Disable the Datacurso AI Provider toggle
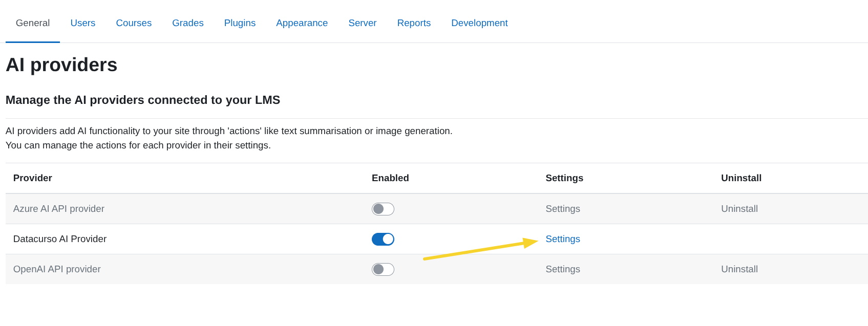Viewport: 868px width, 326px height. click(x=383, y=239)
